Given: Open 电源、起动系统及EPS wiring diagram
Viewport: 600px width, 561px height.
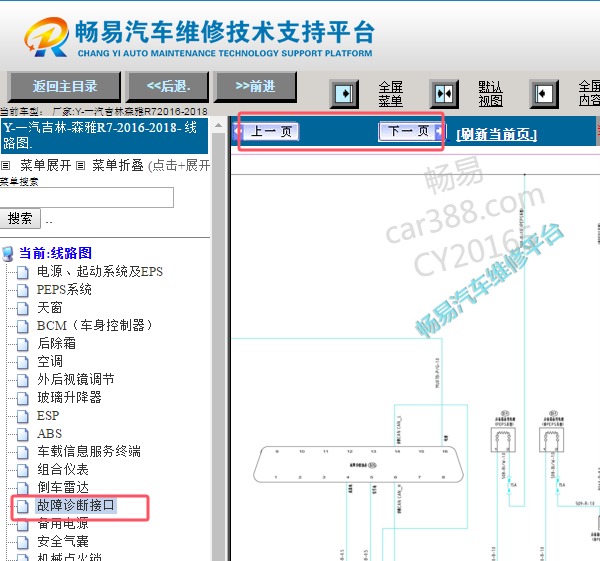Looking at the screenshot, I should 100,271.
